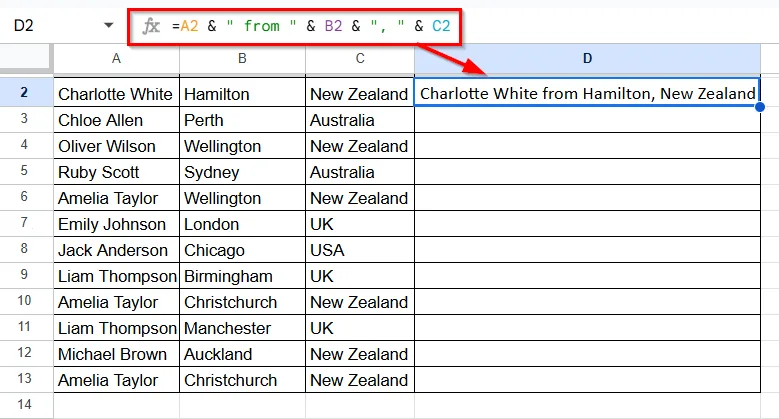The height and width of the screenshot is (419, 779).
Task: Click Amelia Taylor cell in row 13
Action: click(116, 380)
